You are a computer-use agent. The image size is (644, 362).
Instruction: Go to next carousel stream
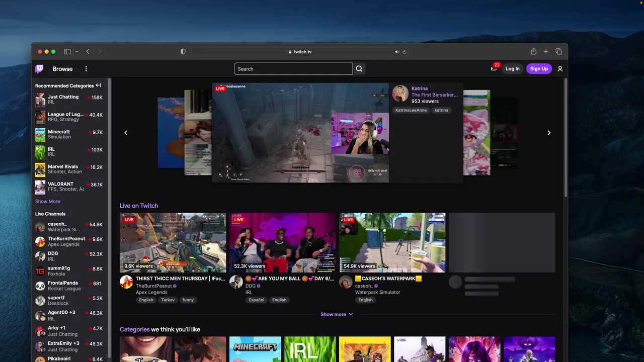tap(549, 133)
